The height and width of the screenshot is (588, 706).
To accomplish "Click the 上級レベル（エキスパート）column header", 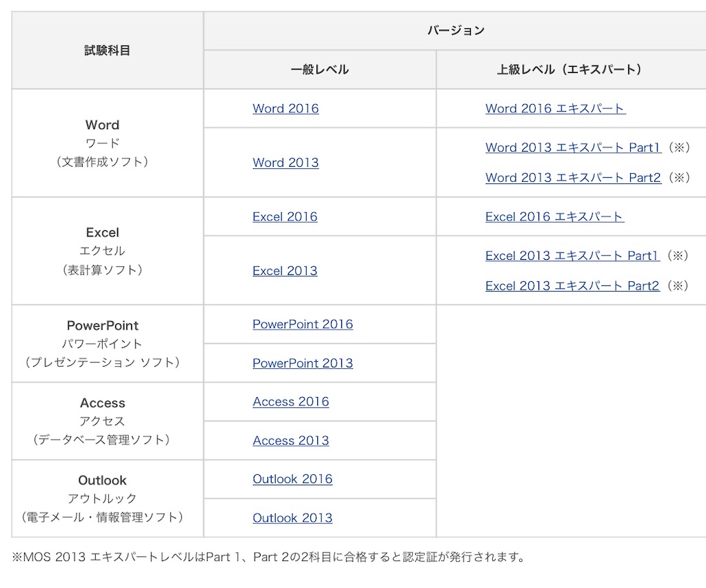I will click(x=571, y=70).
